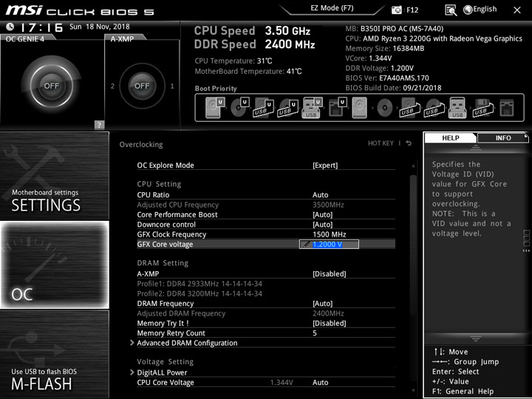Click the 17:16 system time
The height and width of the screenshot is (399, 532).
[41, 27]
